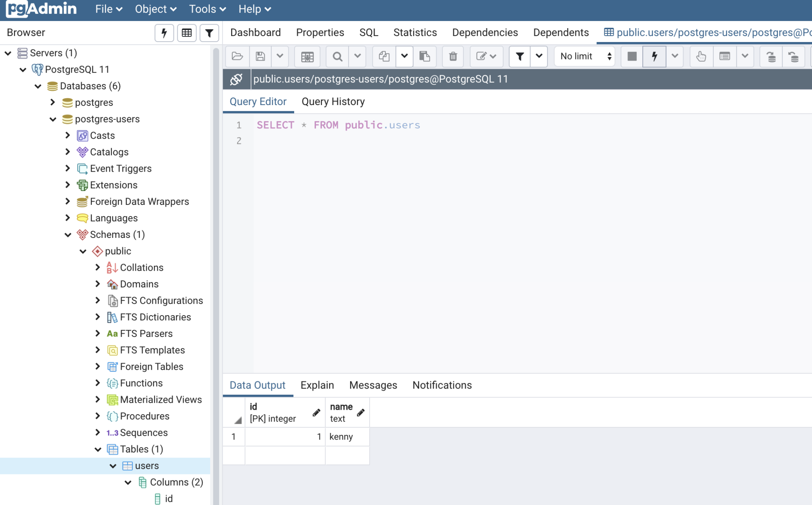Open the execute options dropdown chevron
The width and height of the screenshot is (812, 505).
[x=674, y=56]
